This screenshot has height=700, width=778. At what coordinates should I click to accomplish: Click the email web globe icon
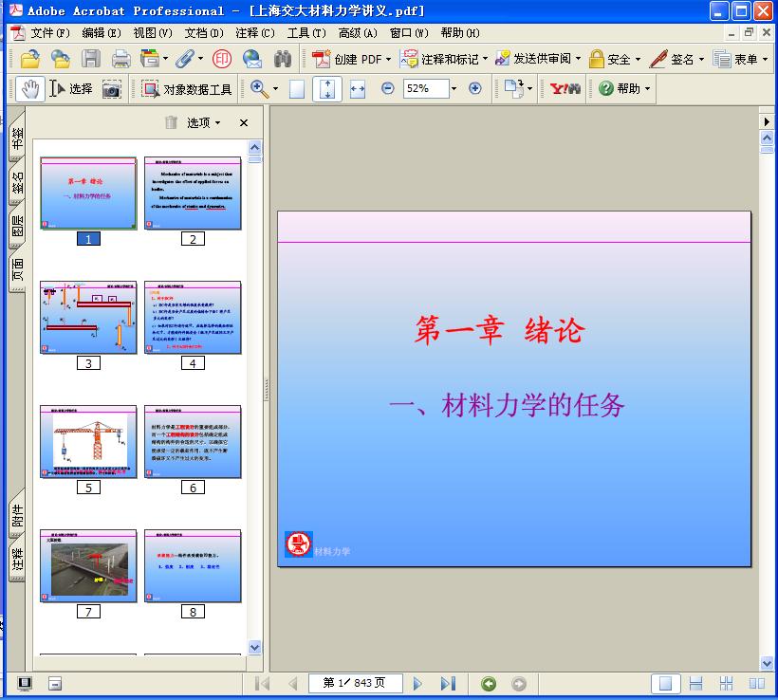click(x=252, y=59)
